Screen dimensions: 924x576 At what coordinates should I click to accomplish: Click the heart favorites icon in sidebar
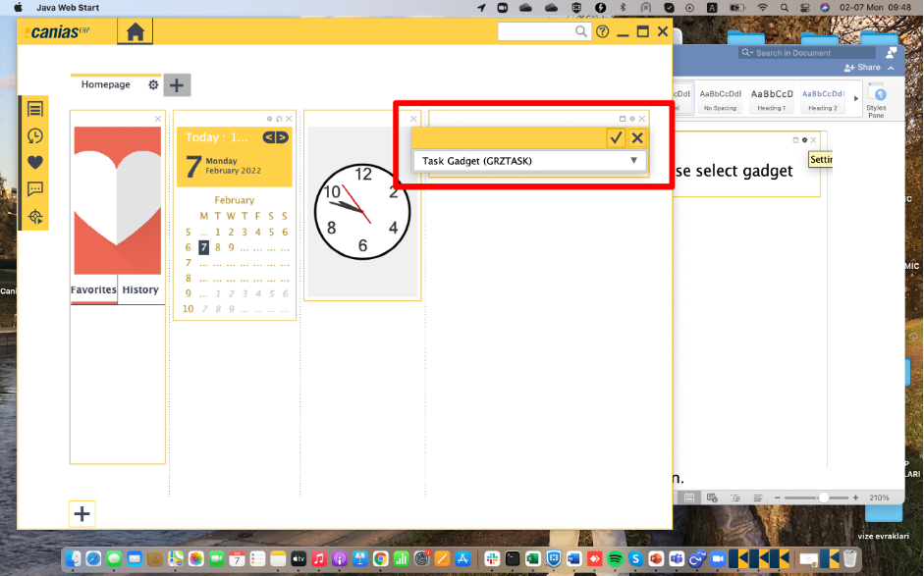[x=35, y=163]
